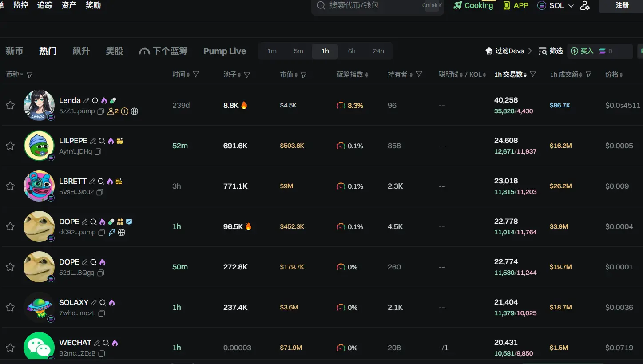This screenshot has width=643, height=364.
Task: Select the 24h timeframe
Action: tap(378, 51)
